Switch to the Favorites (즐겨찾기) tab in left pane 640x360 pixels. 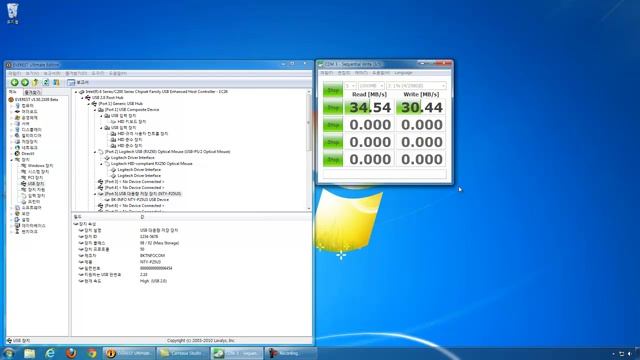(32, 93)
